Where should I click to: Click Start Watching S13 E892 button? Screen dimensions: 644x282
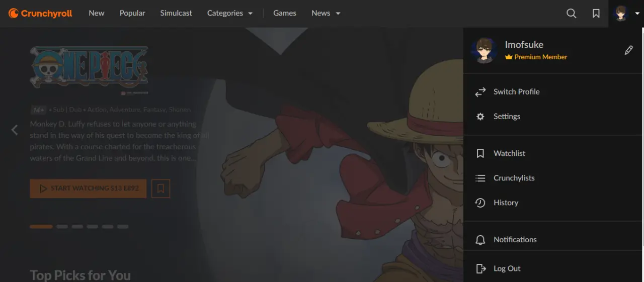[88, 189]
